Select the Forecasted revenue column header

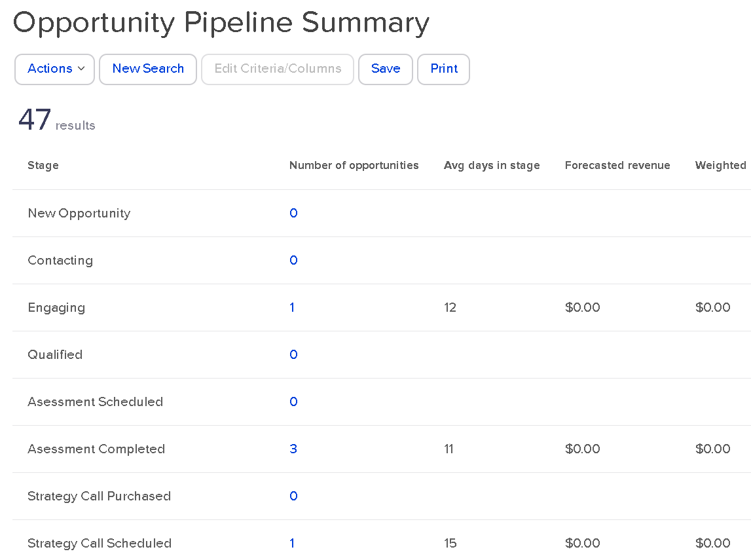(617, 165)
